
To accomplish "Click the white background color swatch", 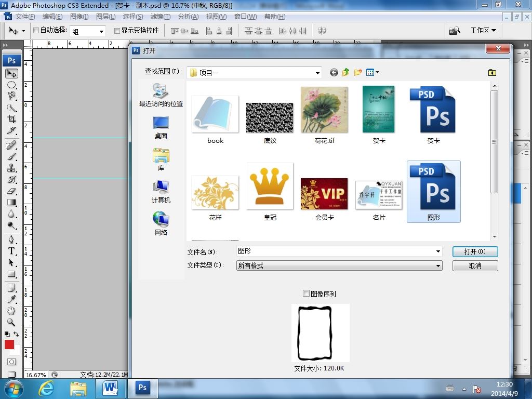I will point(17,351).
